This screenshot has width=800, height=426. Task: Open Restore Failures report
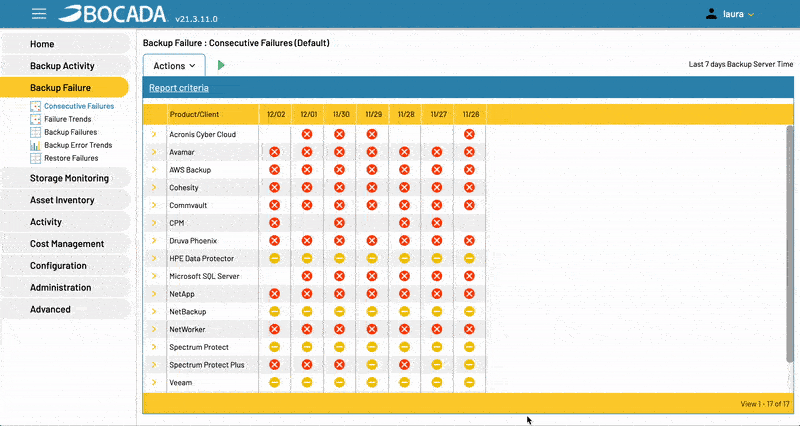point(71,158)
